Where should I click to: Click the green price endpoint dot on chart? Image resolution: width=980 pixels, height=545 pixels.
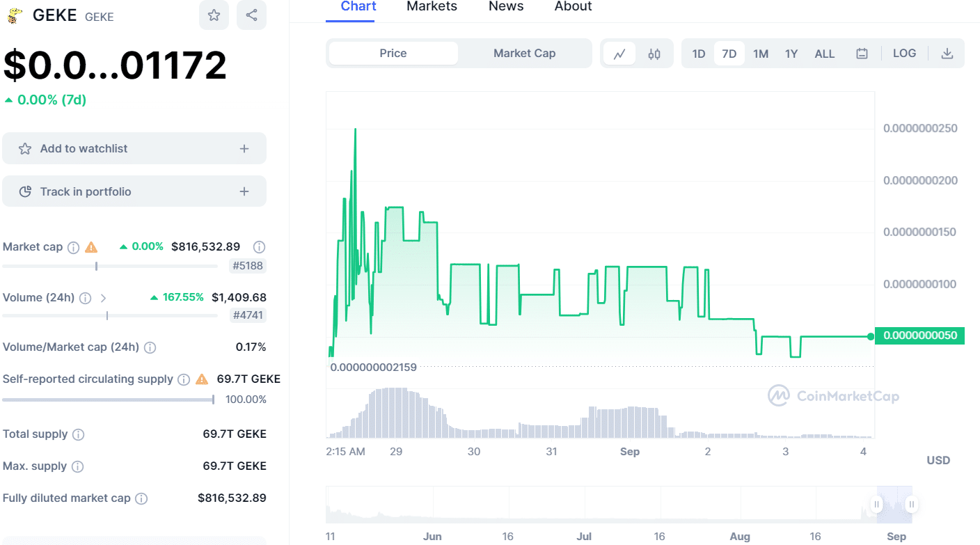click(871, 336)
